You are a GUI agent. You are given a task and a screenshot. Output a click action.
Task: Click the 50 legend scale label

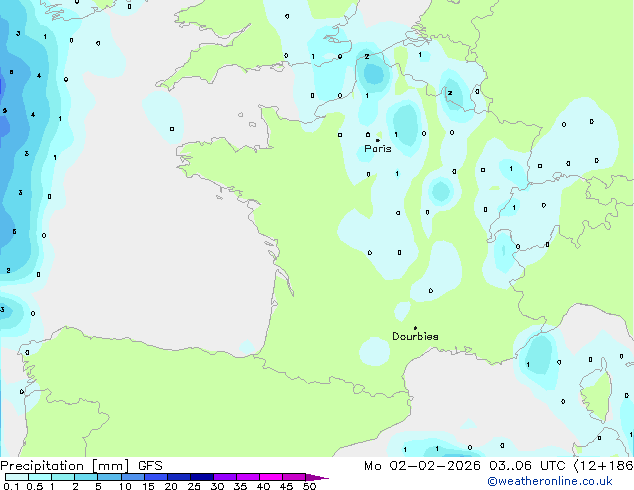pos(309,486)
